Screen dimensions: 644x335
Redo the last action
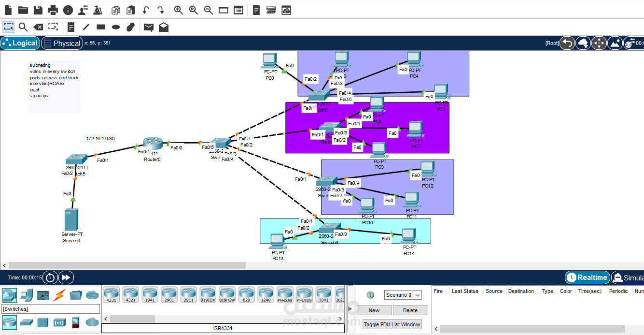161,10
